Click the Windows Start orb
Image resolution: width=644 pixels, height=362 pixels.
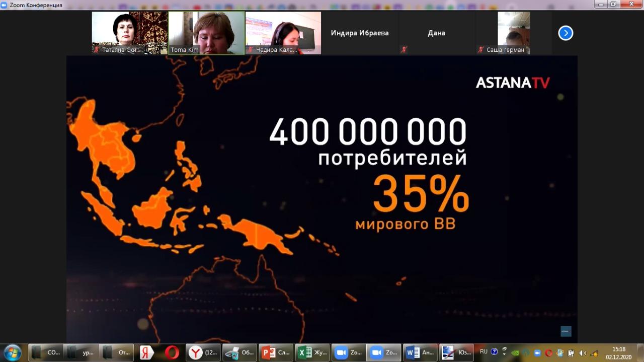tap(12, 352)
